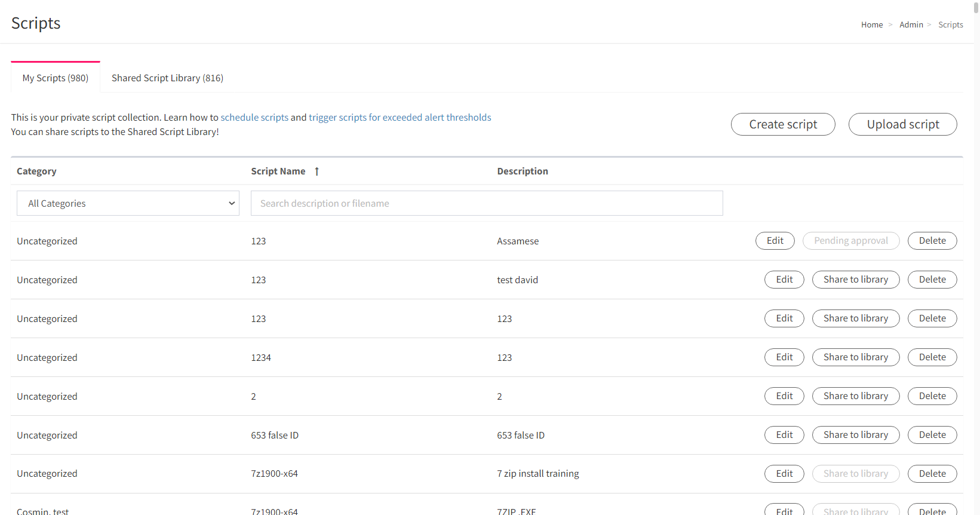Edit the 7 zip install training script

click(x=784, y=474)
